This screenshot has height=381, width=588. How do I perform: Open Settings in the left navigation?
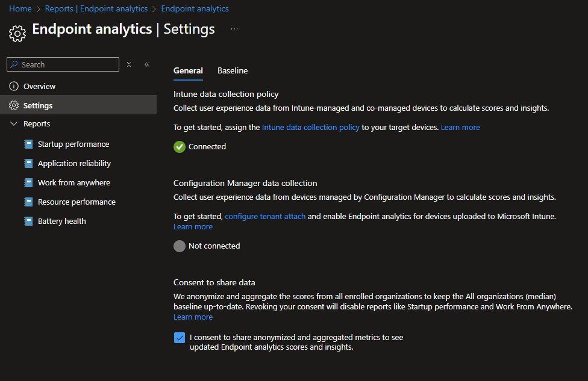pos(38,106)
